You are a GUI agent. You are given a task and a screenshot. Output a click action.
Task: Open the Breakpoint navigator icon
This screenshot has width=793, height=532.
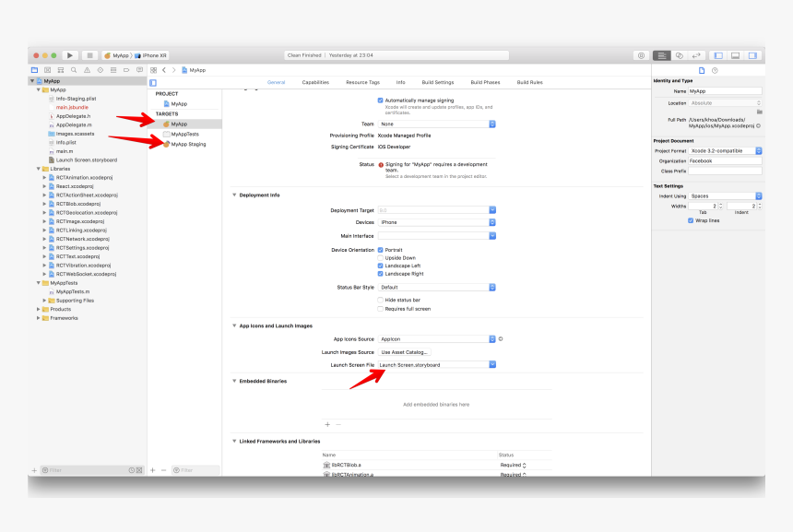point(126,70)
